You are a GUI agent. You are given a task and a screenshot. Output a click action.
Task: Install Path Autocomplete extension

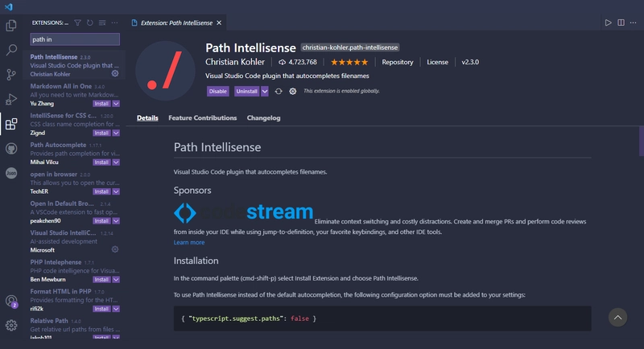[101, 162]
